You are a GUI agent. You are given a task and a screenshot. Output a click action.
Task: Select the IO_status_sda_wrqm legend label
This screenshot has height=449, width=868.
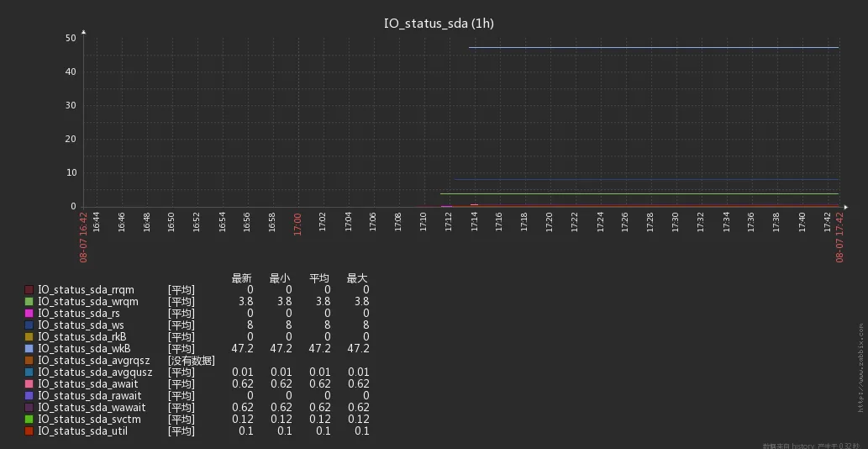click(88, 302)
